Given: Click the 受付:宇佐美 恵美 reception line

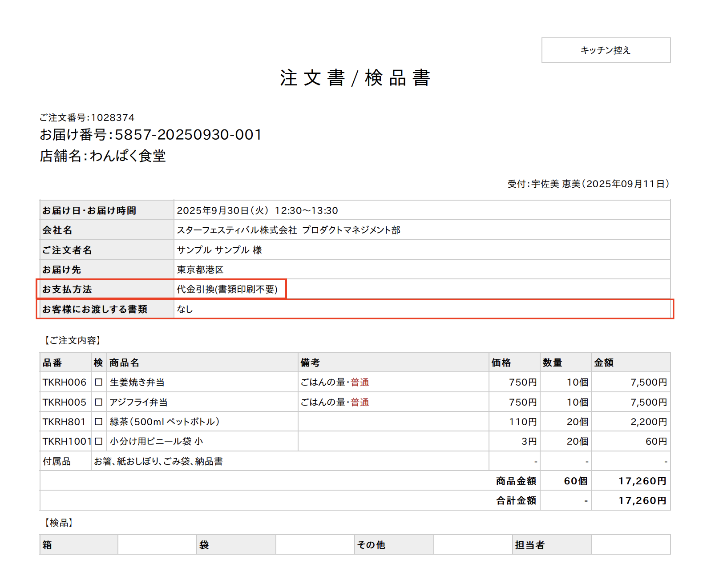Looking at the screenshot, I should 589,184.
